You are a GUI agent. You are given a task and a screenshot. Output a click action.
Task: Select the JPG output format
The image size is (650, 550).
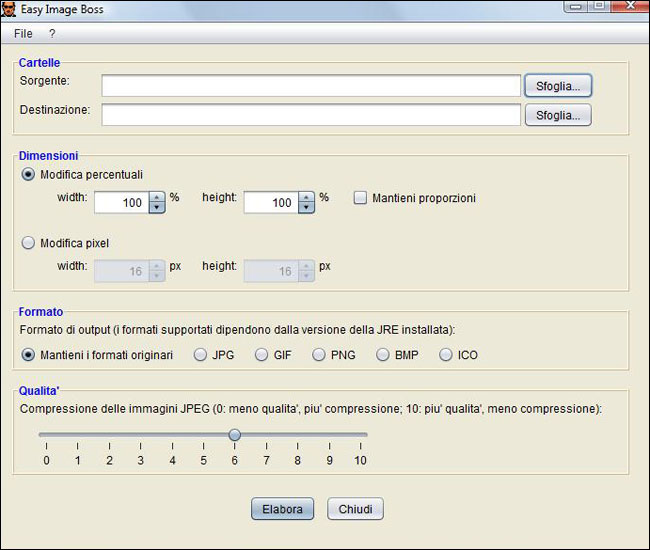(x=200, y=355)
